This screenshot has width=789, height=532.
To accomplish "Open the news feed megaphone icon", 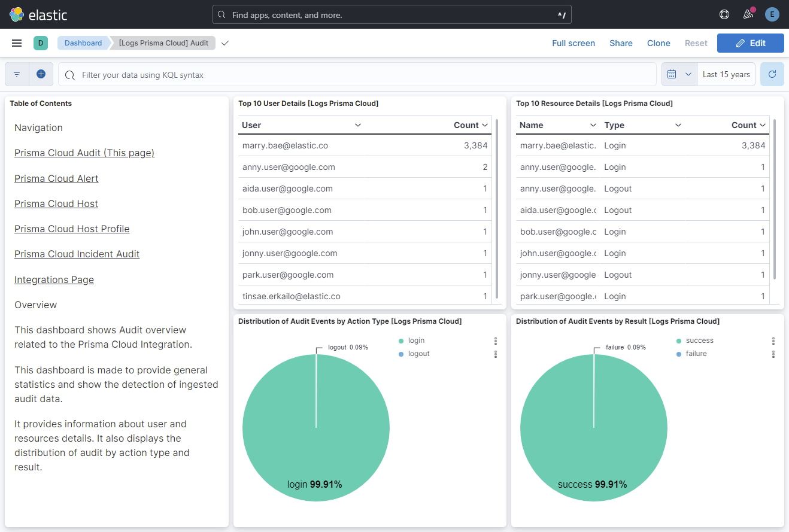I will click(x=748, y=14).
